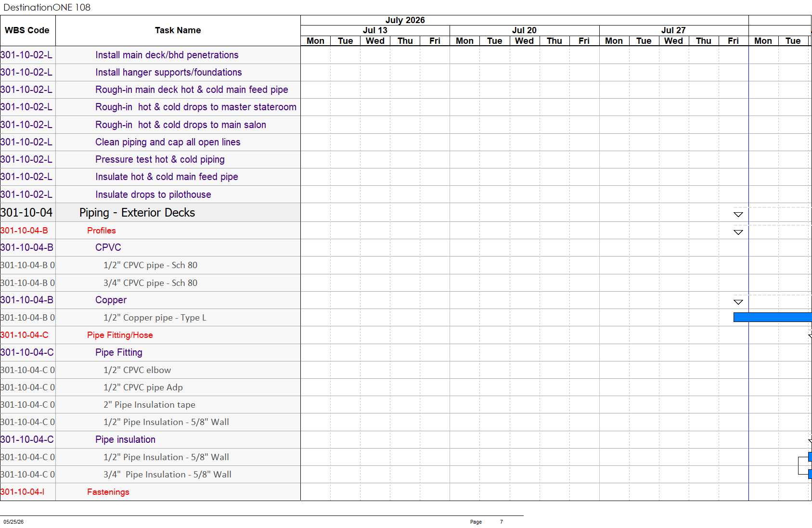This screenshot has height=528, width=812.
Task: Click the WBS Code column header
Action: coord(27,30)
